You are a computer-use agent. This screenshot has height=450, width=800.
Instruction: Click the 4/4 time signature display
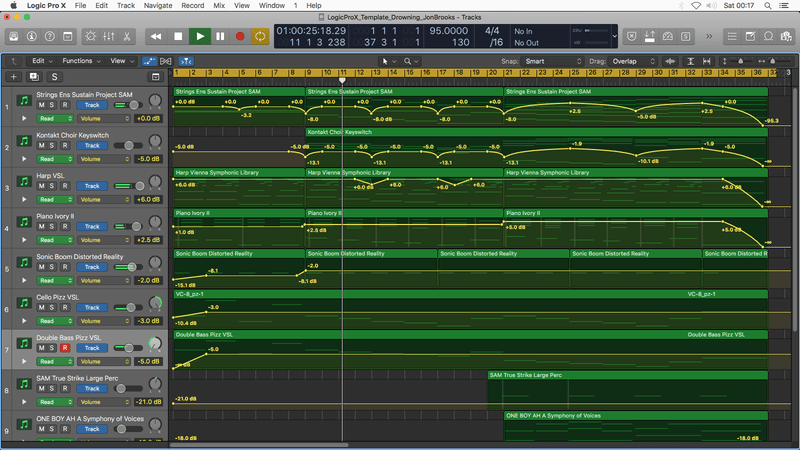pyautogui.click(x=492, y=31)
